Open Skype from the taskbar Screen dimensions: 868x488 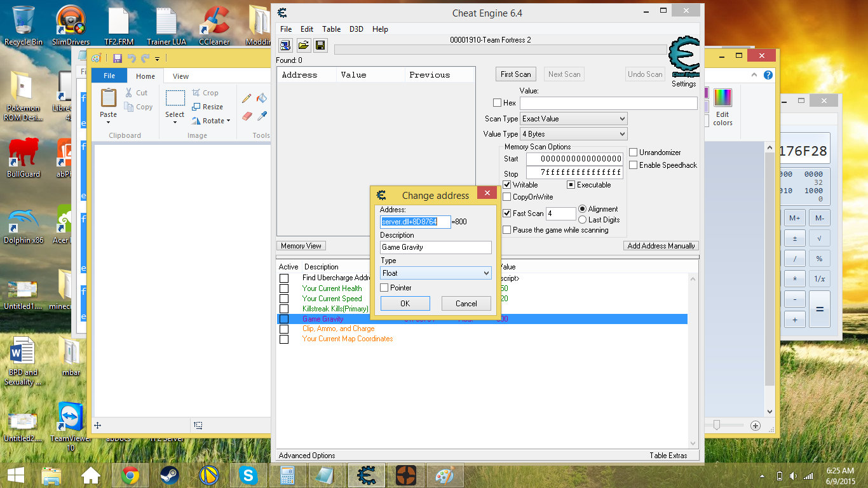click(x=248, y=475)
